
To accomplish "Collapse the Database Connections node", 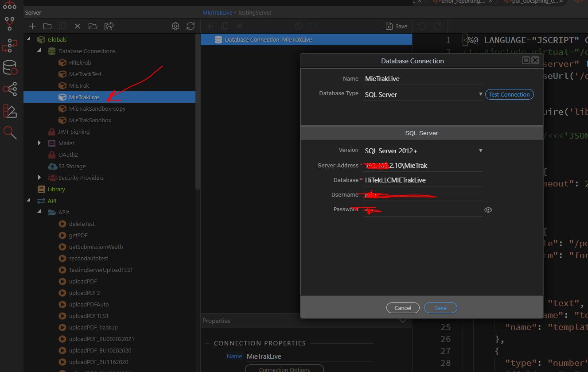I will 39,51.
